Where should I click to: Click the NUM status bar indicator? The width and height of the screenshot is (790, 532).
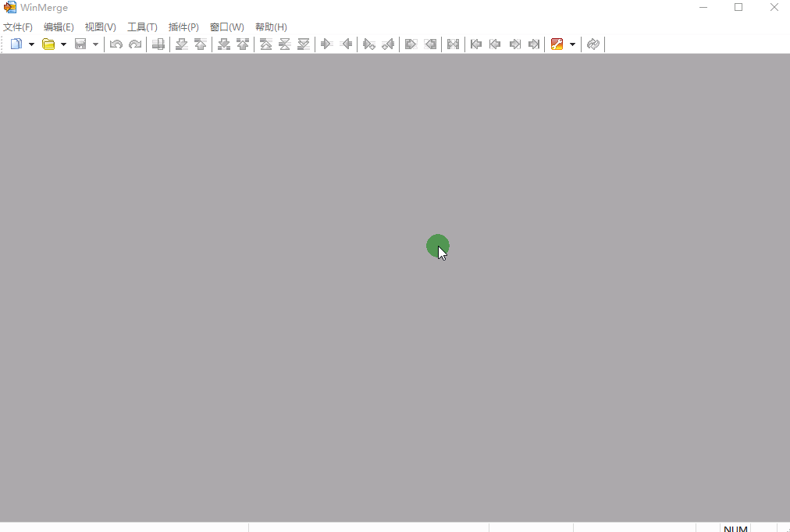735,529
